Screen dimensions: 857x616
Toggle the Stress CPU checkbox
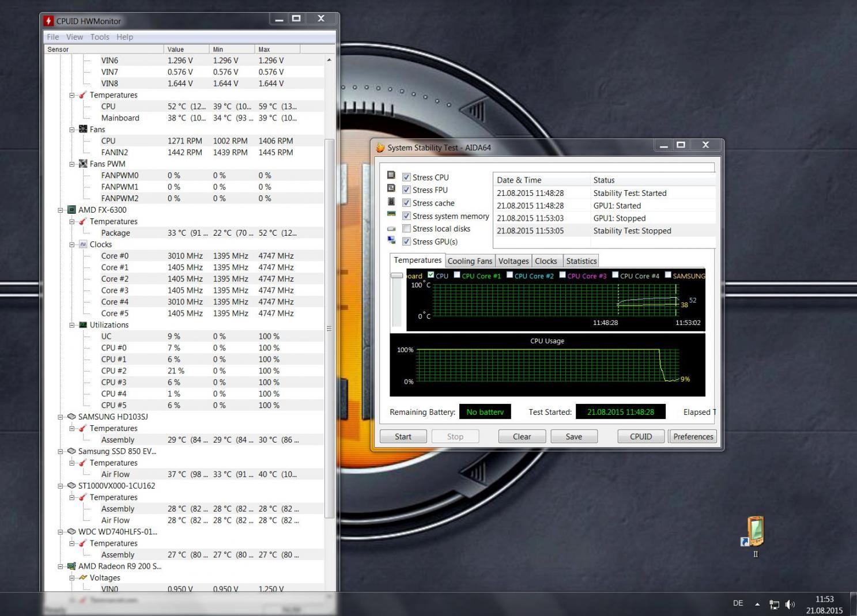[406, 177]
